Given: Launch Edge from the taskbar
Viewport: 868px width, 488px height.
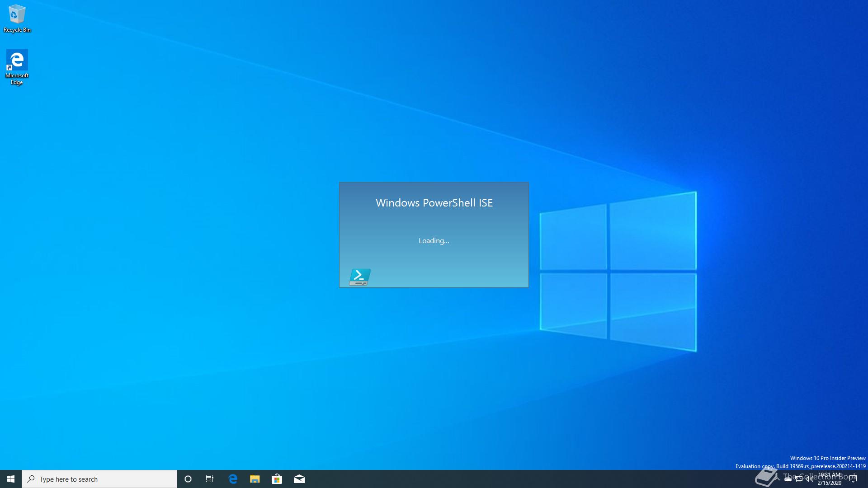Looking at the screenshot, I should click(x=233, y=479).
